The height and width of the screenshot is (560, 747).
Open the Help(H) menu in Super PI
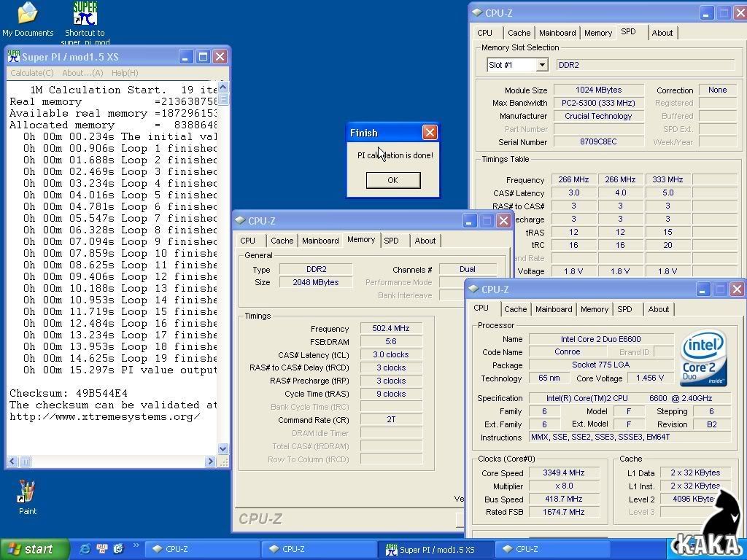[x=125, y=73]
